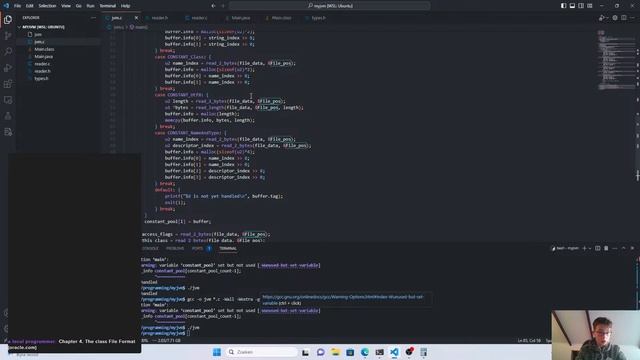Switch to the Terminal panel tab
The width and height of the screenshot is (640, 360).
click(228, 248)
